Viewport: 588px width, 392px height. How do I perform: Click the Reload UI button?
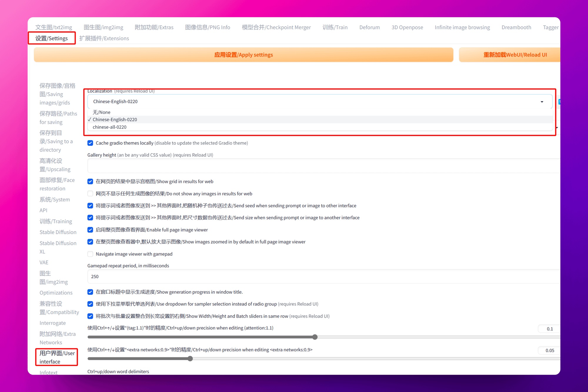coord(514,55)
